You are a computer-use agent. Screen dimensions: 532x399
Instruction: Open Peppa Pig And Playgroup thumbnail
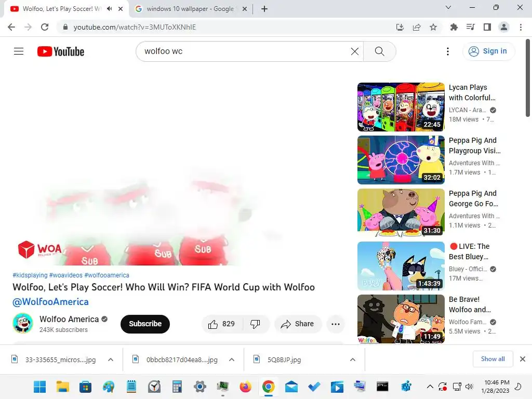pyautogui.click(x=401, y=160)
